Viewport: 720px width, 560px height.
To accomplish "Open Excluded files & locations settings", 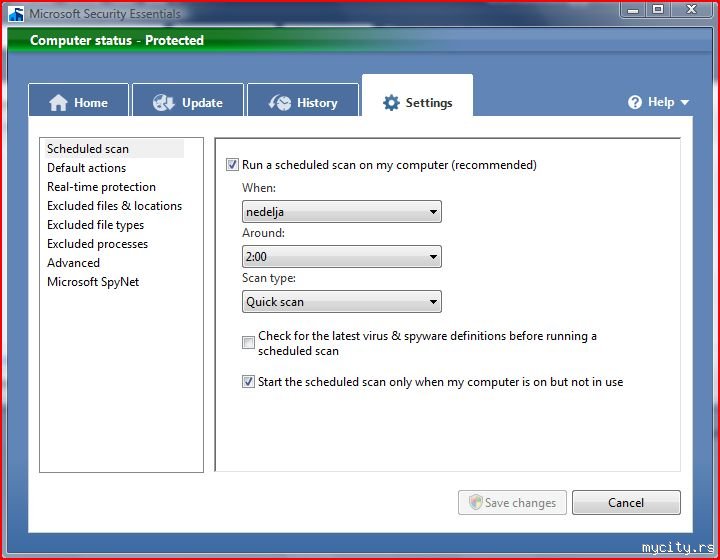I will (114, 206).
